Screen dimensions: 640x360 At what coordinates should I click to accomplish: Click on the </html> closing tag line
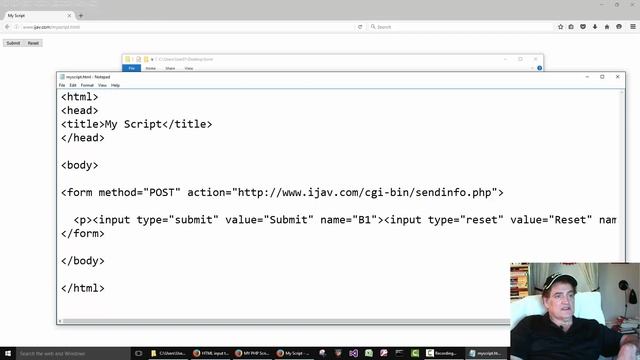click(x=83, y=288)
